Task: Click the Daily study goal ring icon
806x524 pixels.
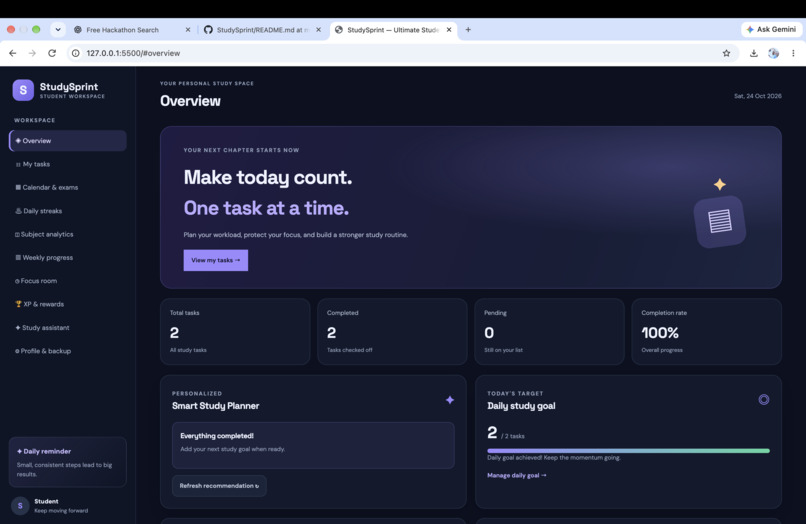Action: click(764, 400)
